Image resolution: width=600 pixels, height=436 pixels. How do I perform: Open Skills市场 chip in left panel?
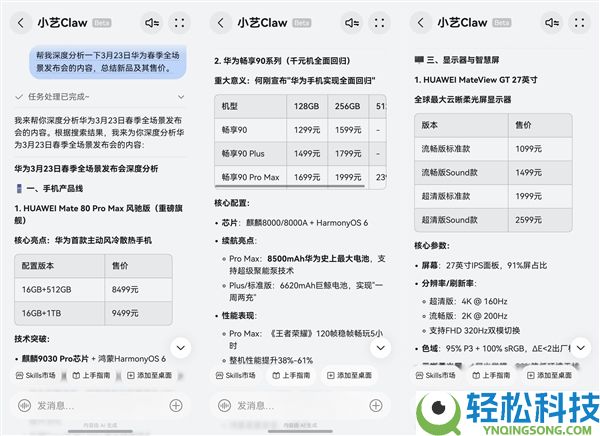pos(36,376)
